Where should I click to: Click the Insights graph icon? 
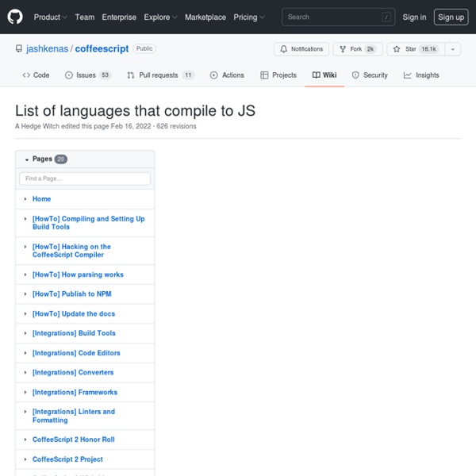click(x=408, y=75)
